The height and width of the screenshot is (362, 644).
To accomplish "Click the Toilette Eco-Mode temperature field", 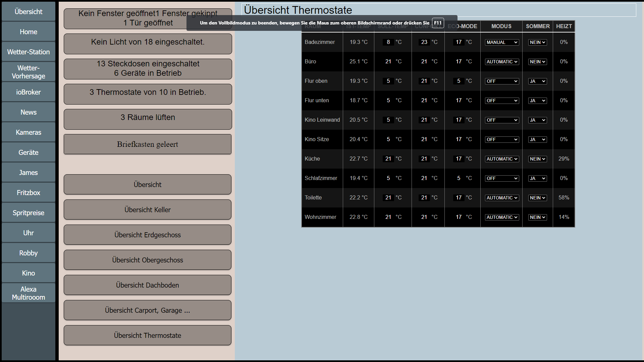I will coord(459,198).
